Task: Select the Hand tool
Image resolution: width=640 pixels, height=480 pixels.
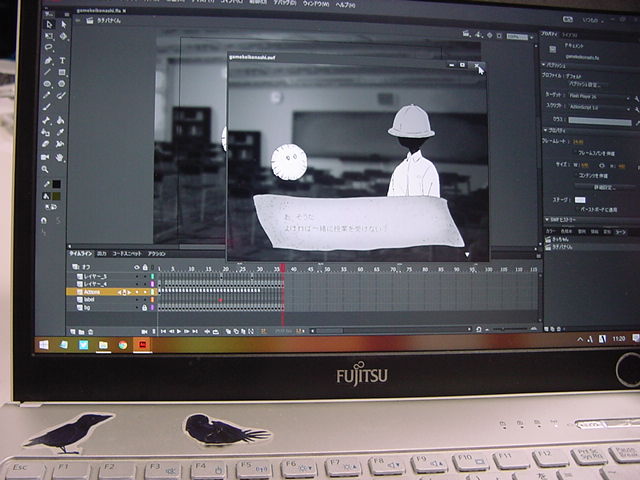Action: coord(60,157)
